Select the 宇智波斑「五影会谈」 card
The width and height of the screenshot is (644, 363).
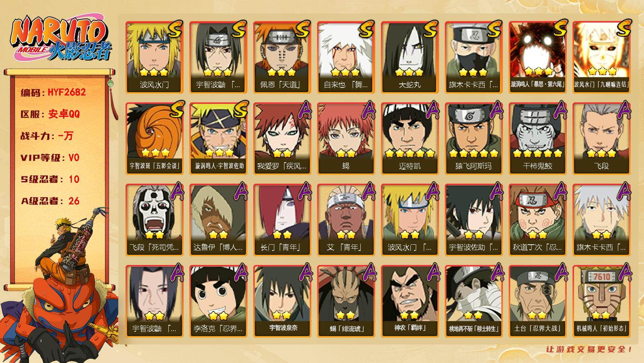click(154, 138)
